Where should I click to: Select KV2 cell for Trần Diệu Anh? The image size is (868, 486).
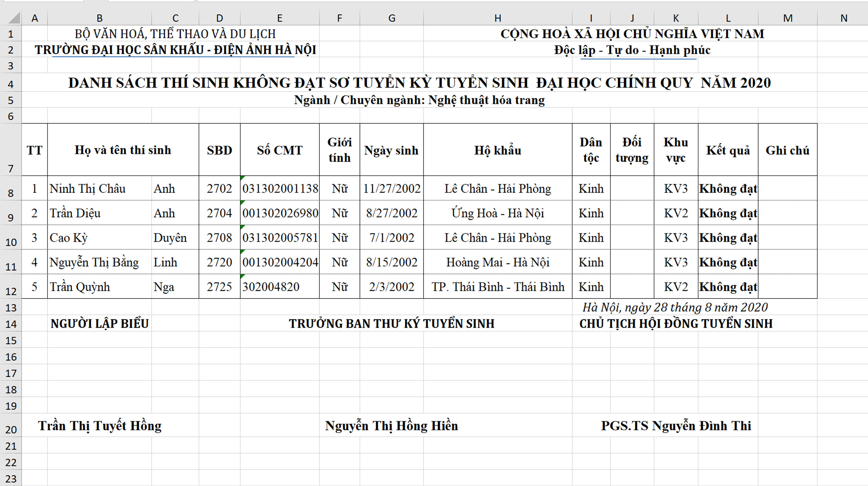click(x=676, y=213)
